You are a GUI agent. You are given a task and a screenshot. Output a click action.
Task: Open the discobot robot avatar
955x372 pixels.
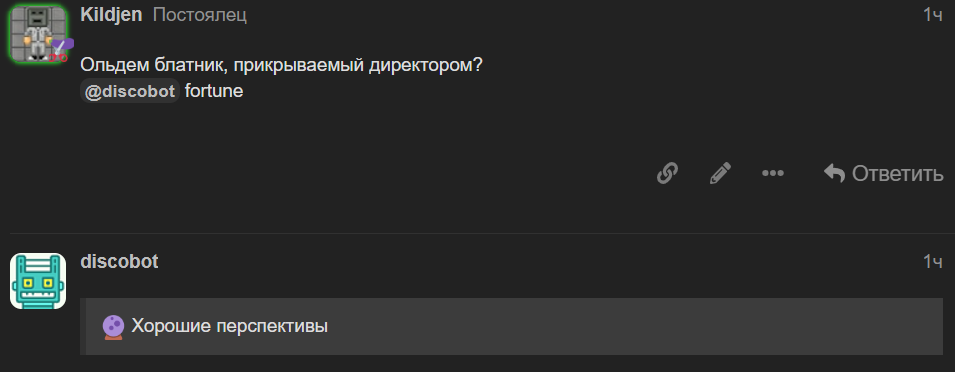point(38,281)
